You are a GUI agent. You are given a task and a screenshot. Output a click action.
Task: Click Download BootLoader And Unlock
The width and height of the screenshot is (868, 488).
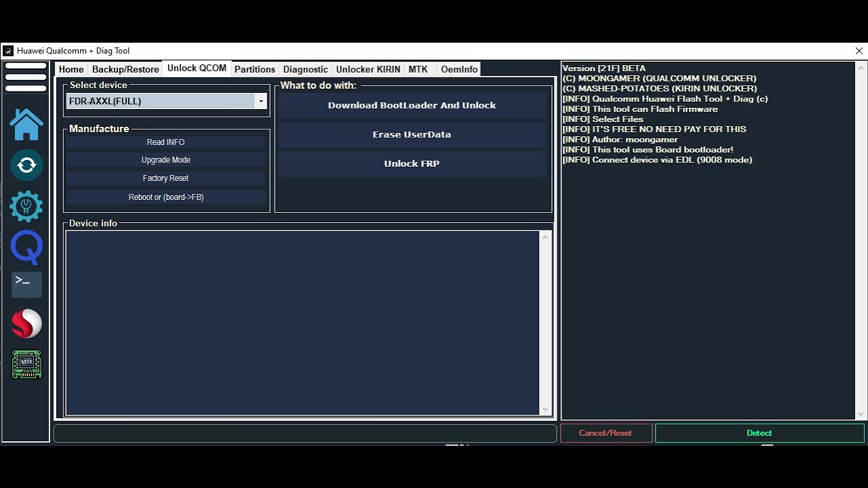(412, 106)
